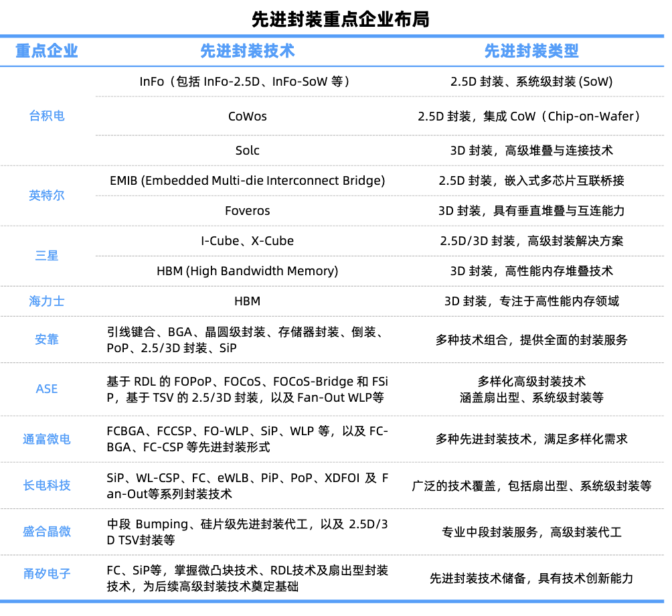Select the 海力士 company label
Image resolution: width=672 pixels, height=616 pixels.
pyautogui.click(x=47, y=301)
